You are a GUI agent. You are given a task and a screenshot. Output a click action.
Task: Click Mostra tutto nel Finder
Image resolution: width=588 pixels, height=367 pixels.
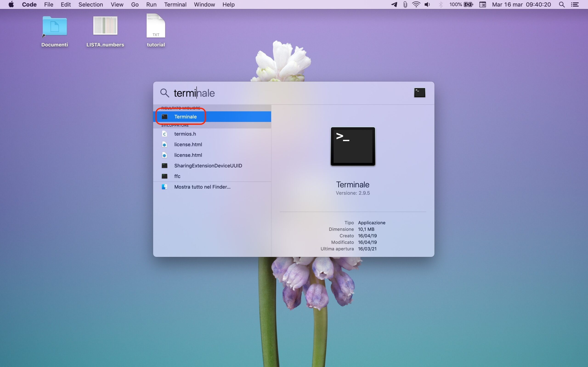pos(202,187)
